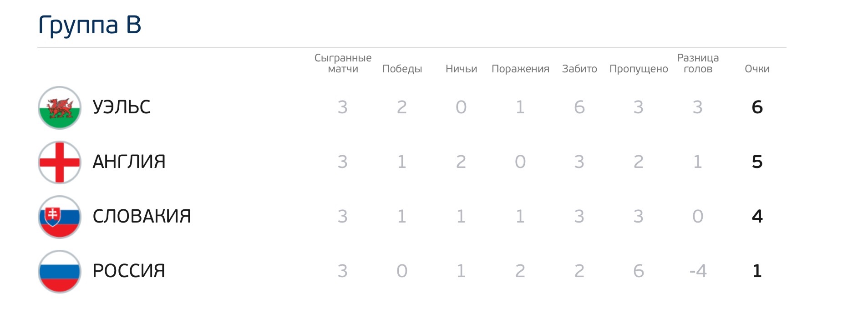Click Russia's goal difference value -4
Screen dimensions: 868x309
click(698, 271)
